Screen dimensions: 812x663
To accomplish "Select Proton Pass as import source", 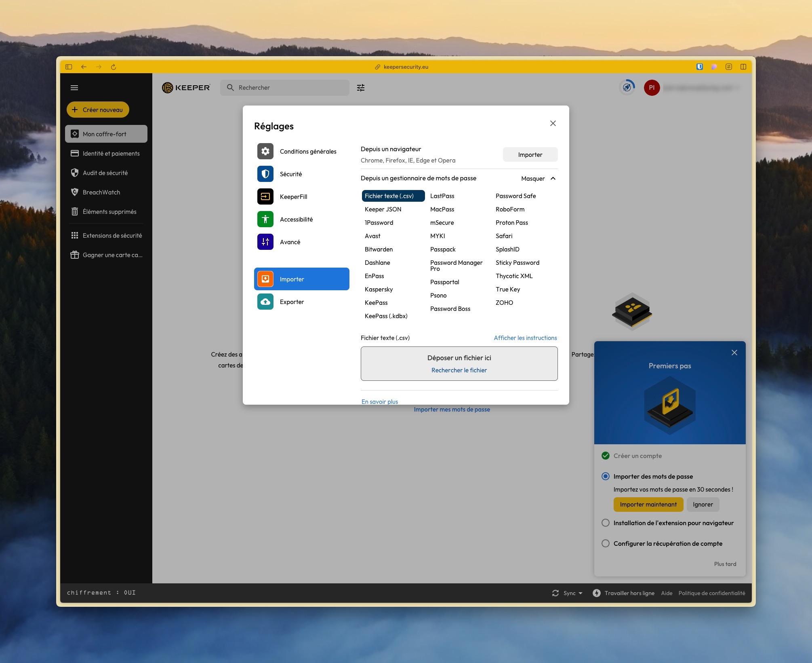I will click(x=512, y=223).
